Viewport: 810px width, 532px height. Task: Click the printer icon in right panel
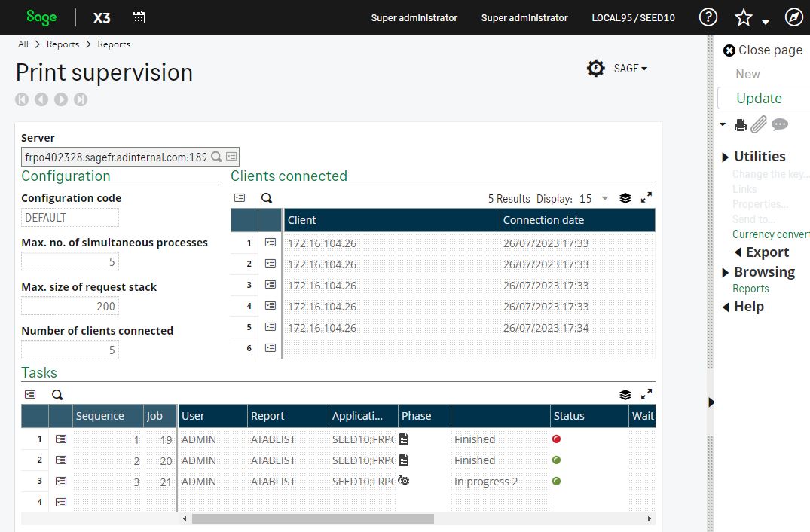click(x=741, y=125)
